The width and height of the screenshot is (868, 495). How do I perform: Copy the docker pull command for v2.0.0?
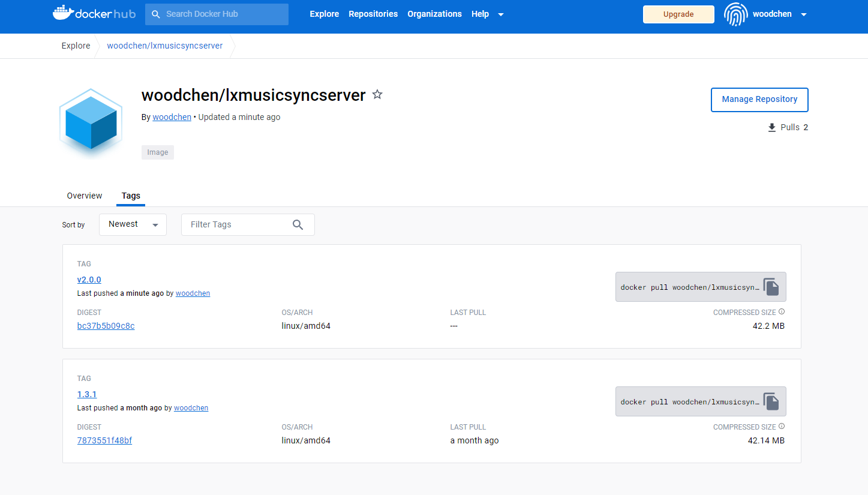(x=771, y=287)
